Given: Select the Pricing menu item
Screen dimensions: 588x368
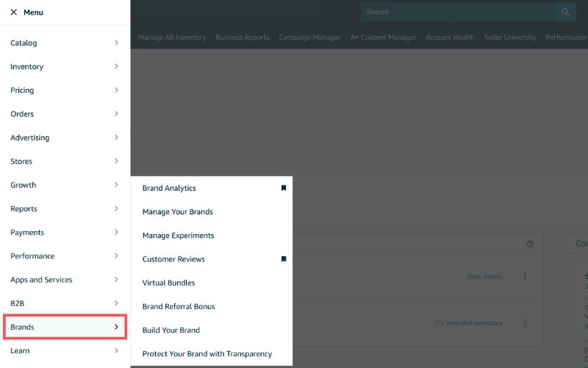Looking at the screenshot, I should [65, 90].
